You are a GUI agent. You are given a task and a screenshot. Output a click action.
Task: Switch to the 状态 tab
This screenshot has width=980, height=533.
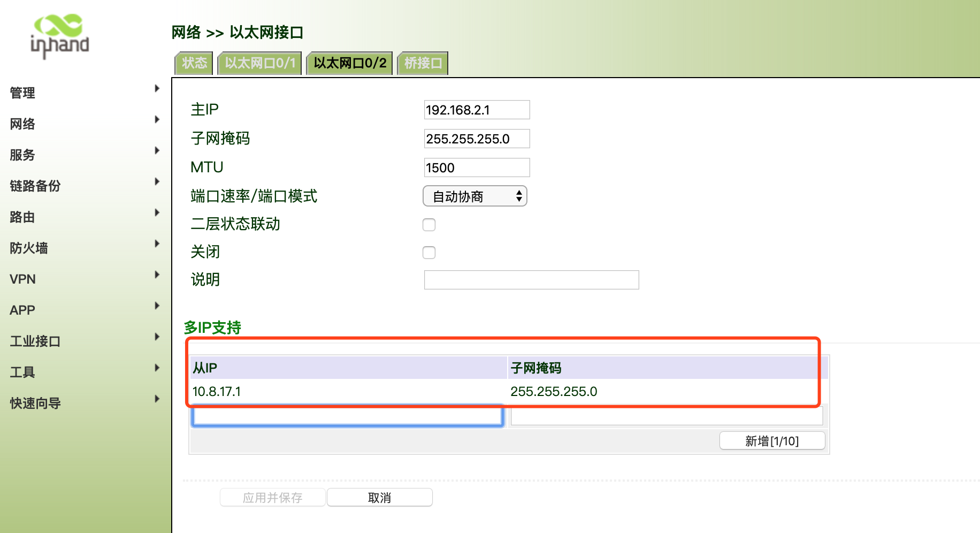[x=194, y=63]
